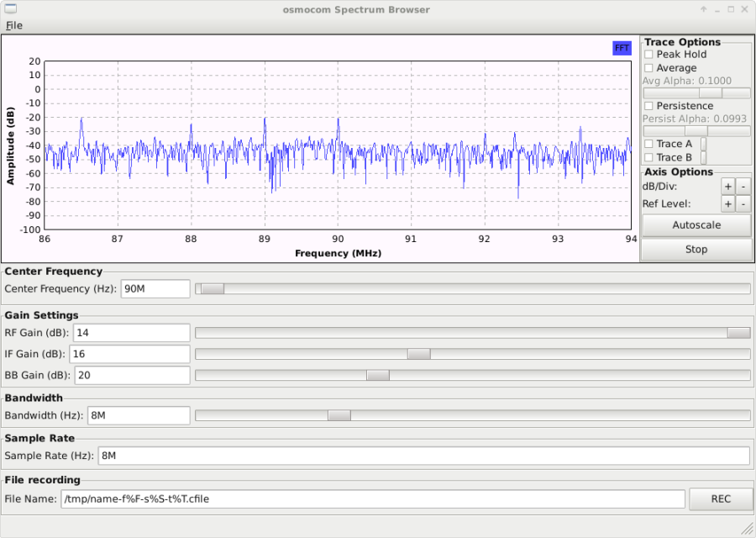This screenshot has height=538, width=756.
Task: Click the Persist Alpha slider
Action: [696, 131]
